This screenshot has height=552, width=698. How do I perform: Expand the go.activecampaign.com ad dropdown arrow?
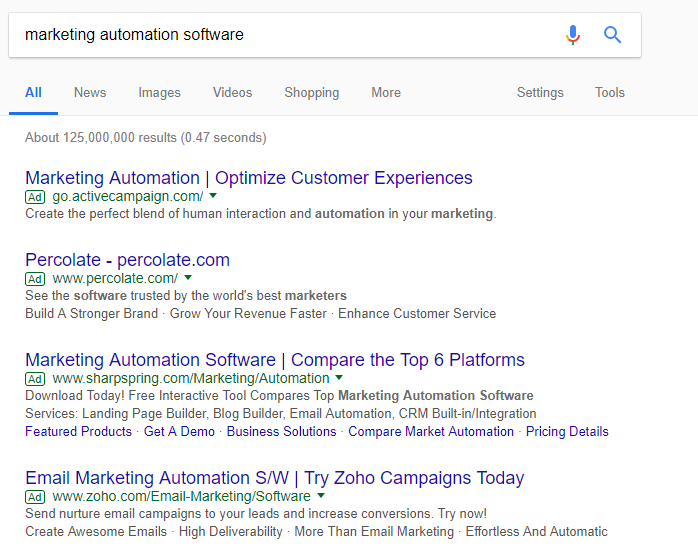(213, 195)
